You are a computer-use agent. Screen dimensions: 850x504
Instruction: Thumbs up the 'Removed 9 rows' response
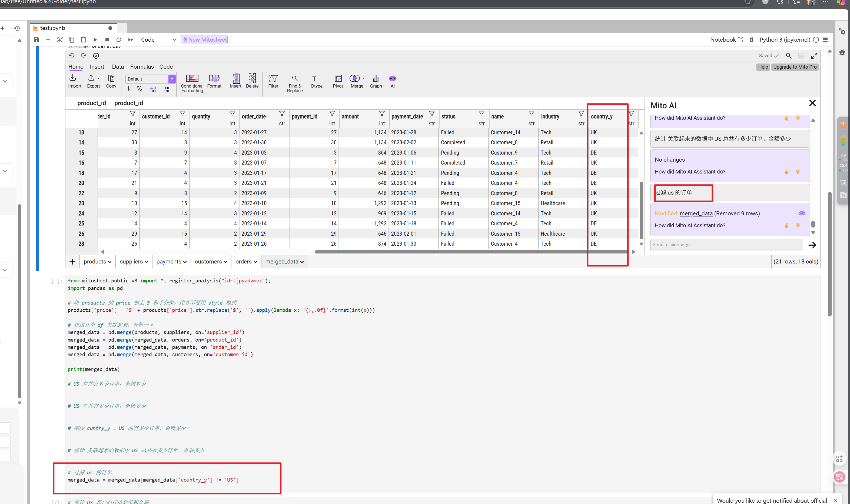pos(786,225)
